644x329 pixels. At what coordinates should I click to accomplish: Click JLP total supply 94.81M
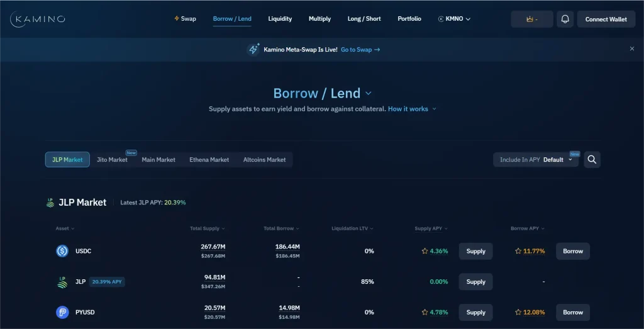click(x=215, y=277)
